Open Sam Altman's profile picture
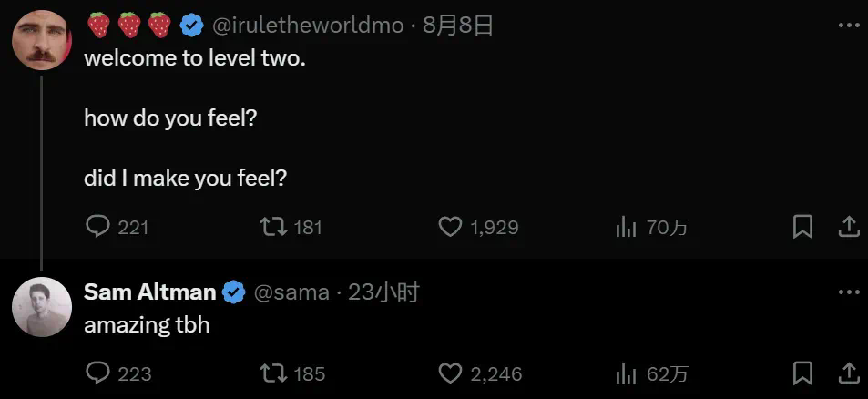 tap(42, 307)
